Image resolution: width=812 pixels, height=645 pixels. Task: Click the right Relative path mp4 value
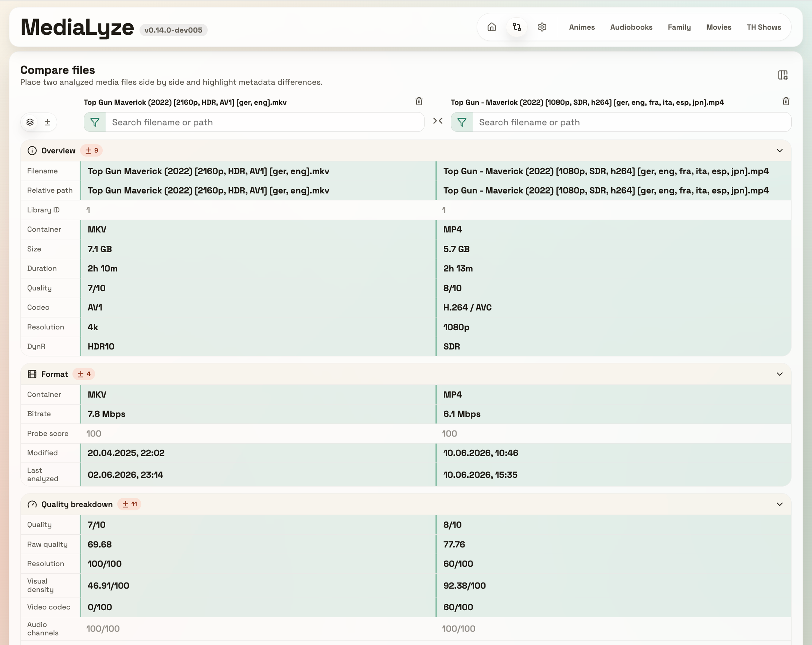point(606,191)
